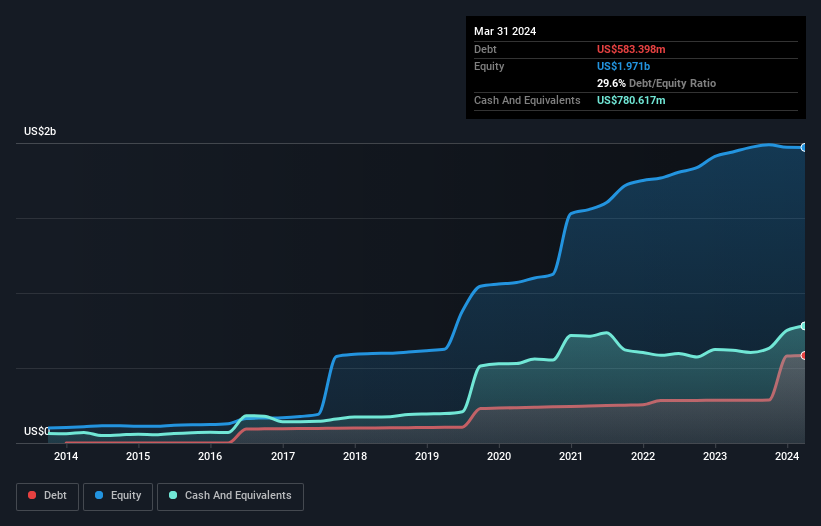Click the 29.6% Debt/Equity Ratio text
This screenshot has height=526, width=821.
click(656, 83)
